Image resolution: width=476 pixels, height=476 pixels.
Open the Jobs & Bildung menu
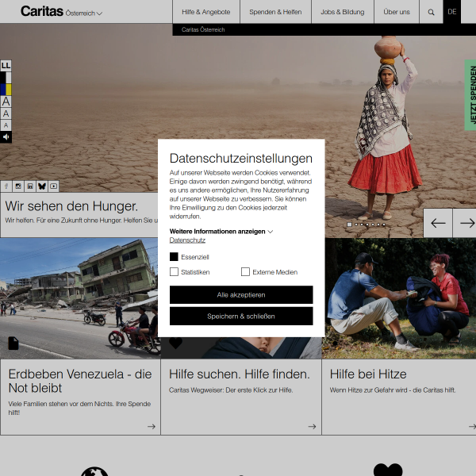pos(343,12)
